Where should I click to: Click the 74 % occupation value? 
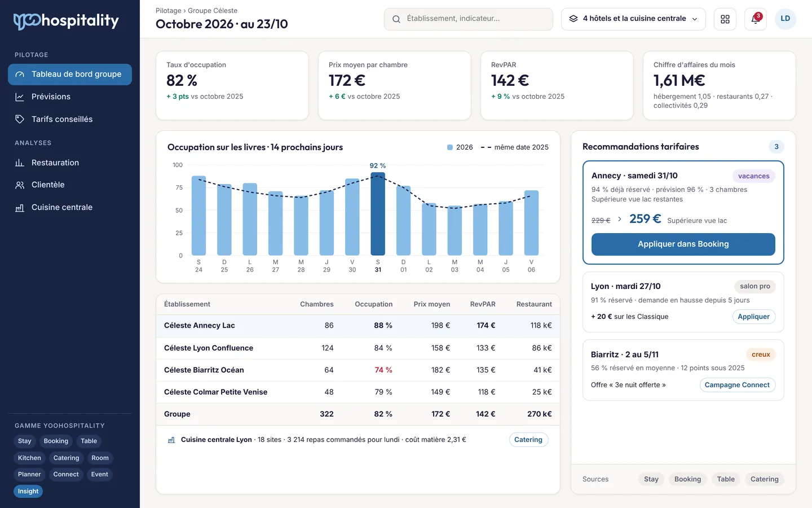click(383, 370)
